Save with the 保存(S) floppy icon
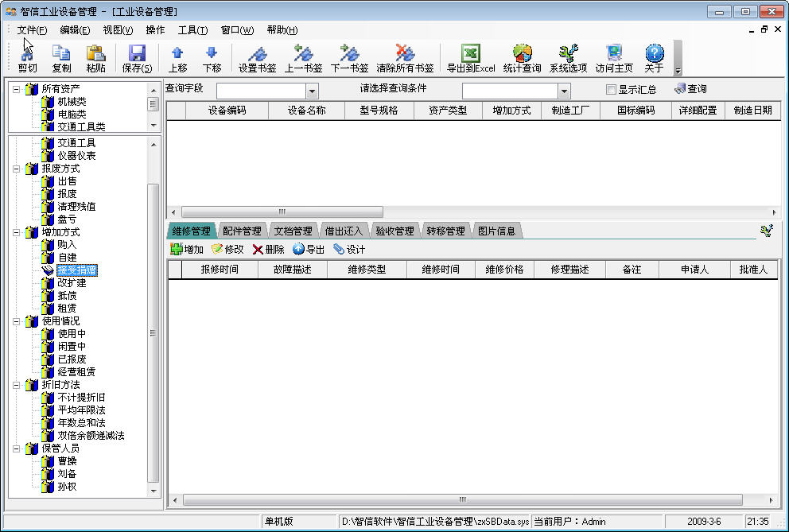 click(137, 58)
